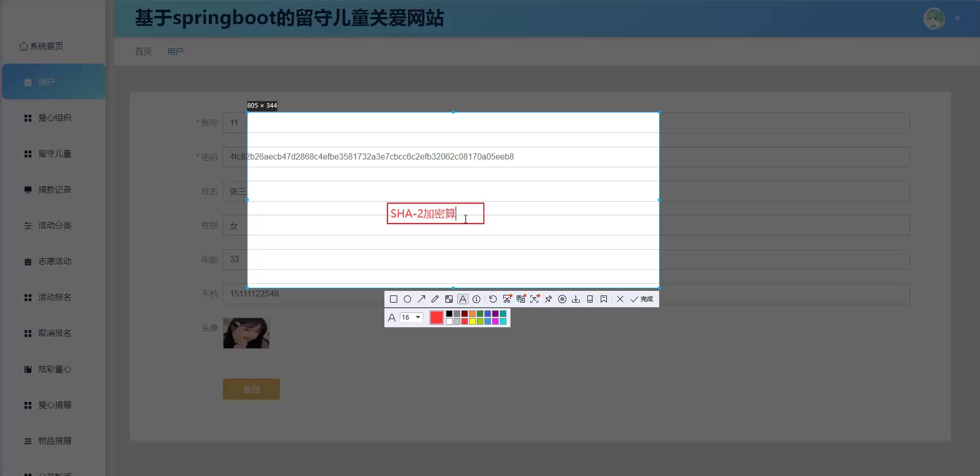Open the font size 16 dropdown
Image resolution: width=980 pixels, height=476 pixels.
[412, 318]
